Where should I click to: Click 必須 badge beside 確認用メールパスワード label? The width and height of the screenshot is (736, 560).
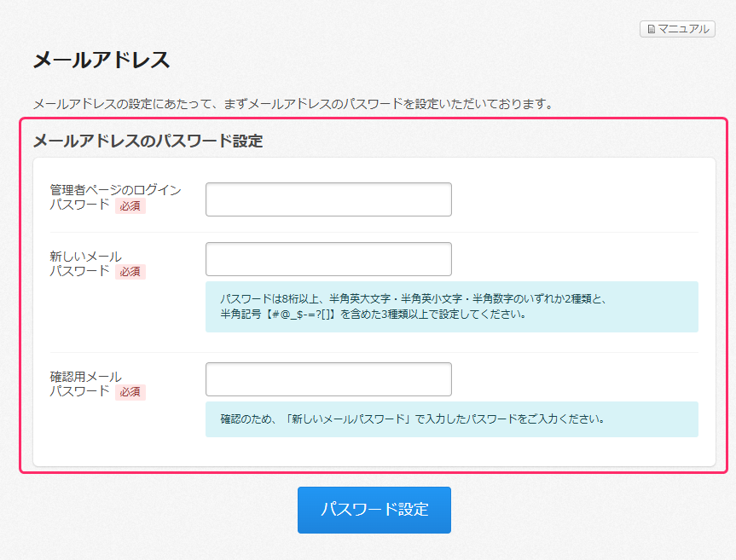tap(130, 392)
